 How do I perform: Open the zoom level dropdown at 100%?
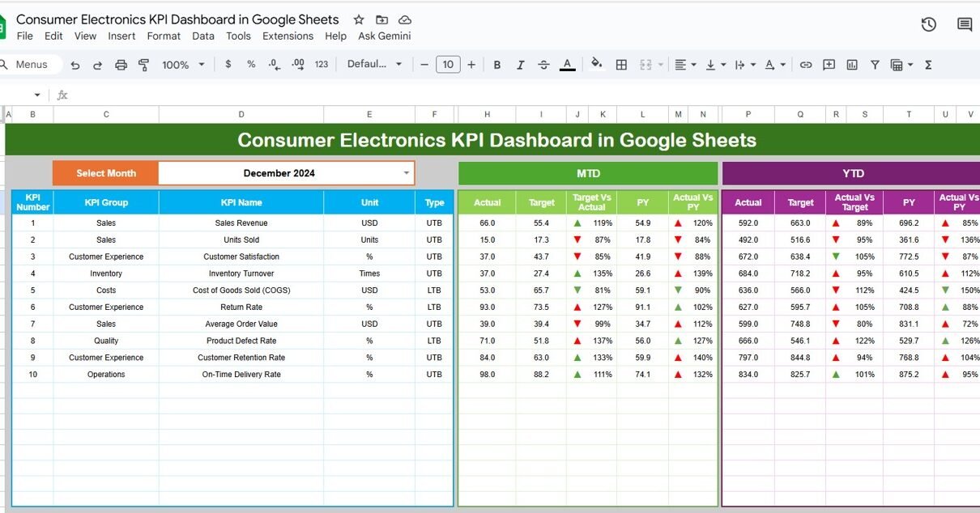pos(183,65)
